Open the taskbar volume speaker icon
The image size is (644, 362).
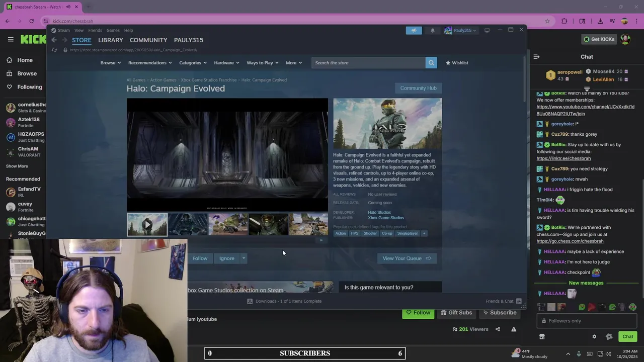609,354
